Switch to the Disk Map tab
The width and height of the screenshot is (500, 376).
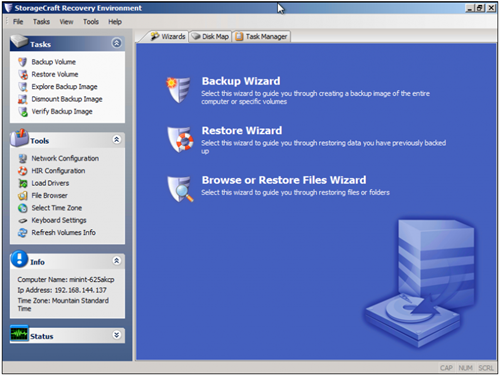point(210,37)
